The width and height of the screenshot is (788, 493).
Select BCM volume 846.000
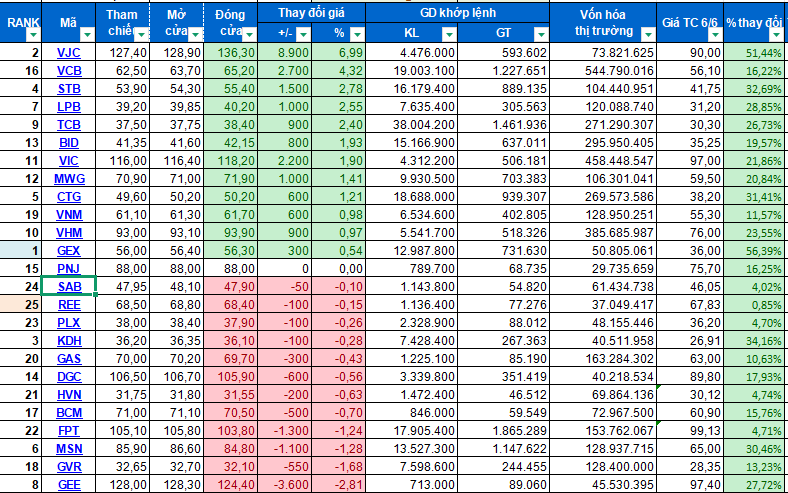point(412,413)
